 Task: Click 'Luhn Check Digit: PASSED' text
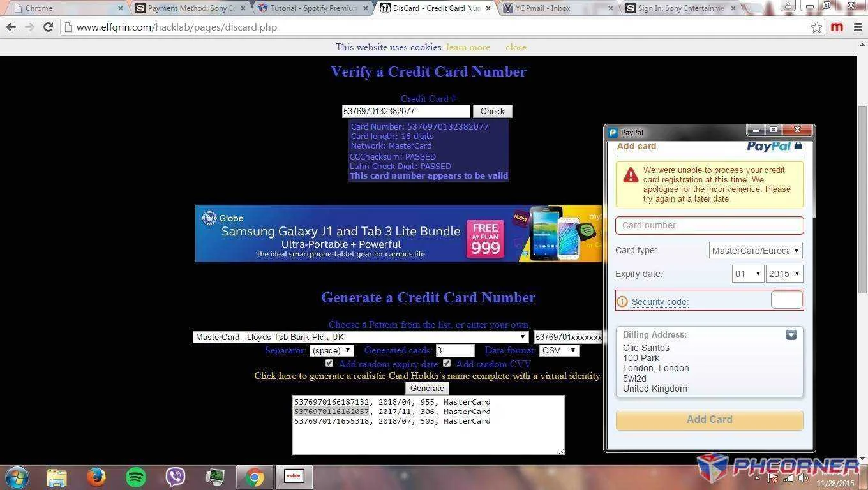point(400,166)
